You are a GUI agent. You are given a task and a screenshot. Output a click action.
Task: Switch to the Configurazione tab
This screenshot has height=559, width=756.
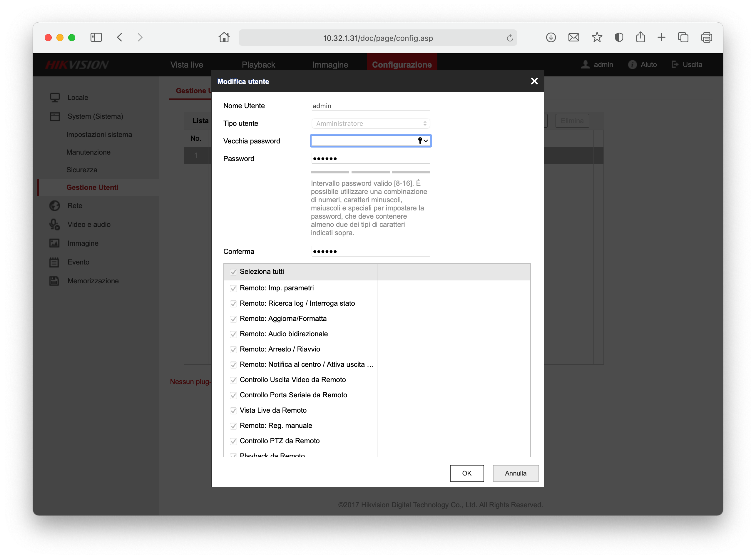tap(402, 65)
